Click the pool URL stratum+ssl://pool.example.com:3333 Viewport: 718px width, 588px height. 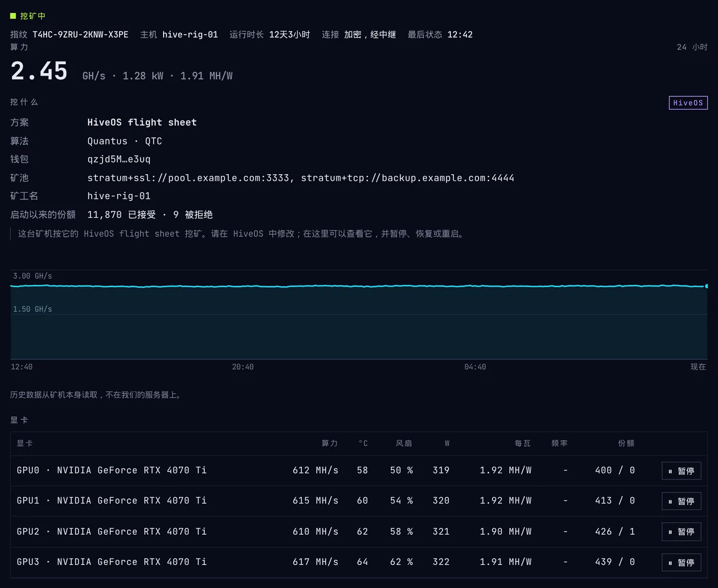coord(188,178)
